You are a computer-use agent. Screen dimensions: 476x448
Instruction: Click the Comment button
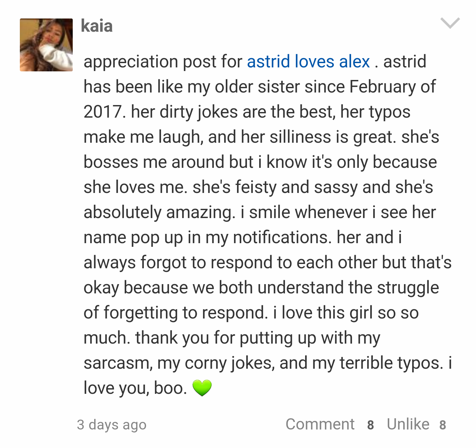tap(320, 424)
